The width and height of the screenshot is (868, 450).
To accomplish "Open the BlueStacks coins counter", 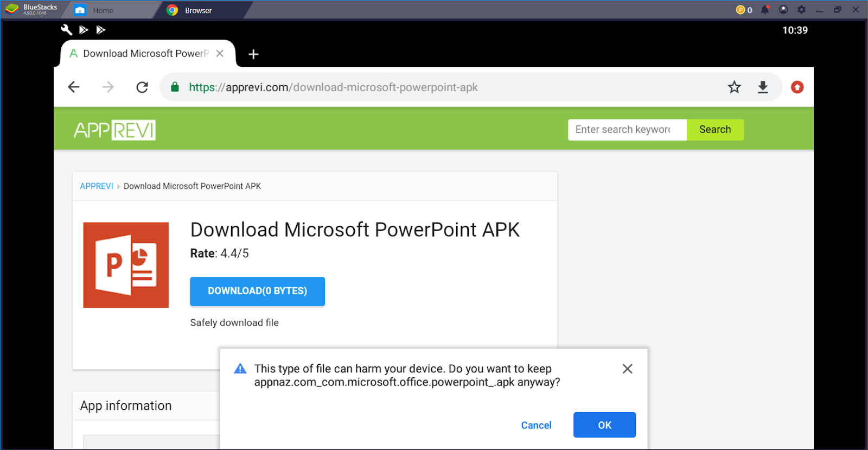I will pyautogui.click(x=744, y=10).
